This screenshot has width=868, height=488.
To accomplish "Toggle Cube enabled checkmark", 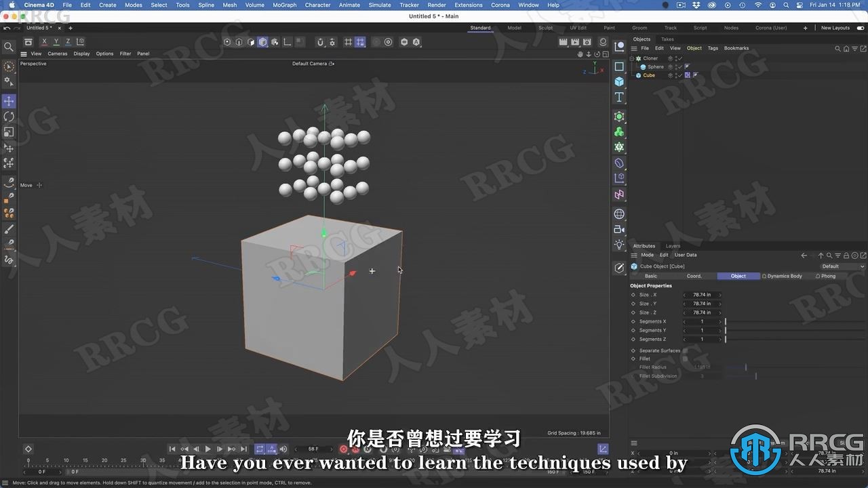I will 679,75.
